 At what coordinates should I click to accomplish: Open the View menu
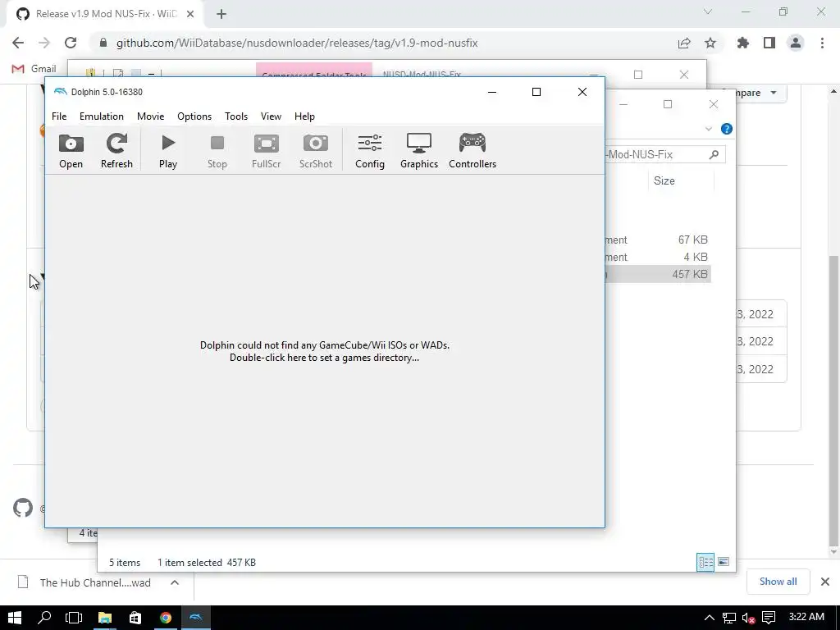(x=271, y=116)
